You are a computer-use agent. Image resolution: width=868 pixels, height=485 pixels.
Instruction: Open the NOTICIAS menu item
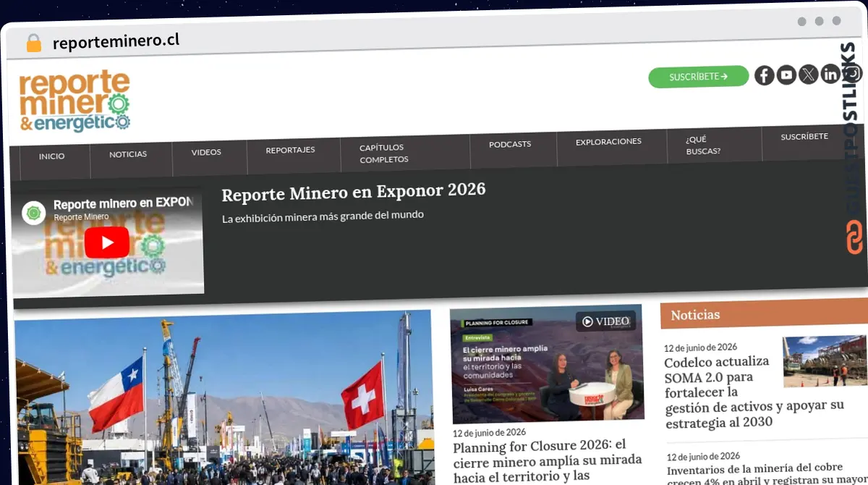[128, 154]
